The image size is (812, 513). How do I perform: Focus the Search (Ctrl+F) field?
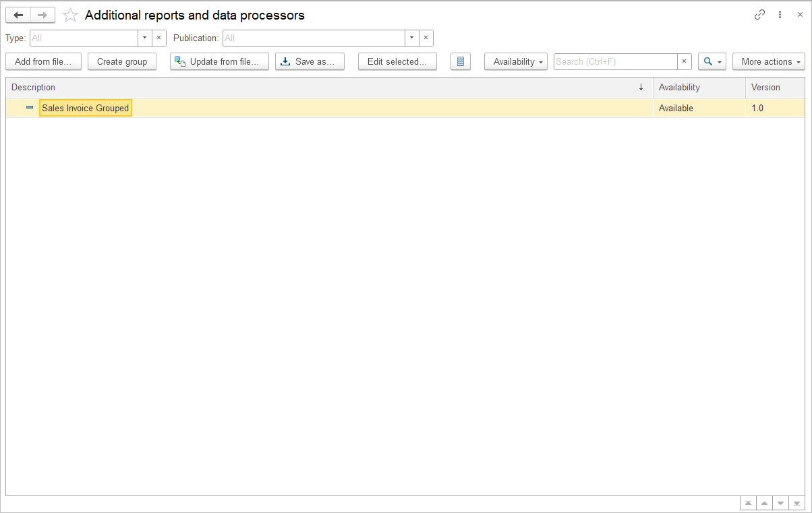click(615, 61)
